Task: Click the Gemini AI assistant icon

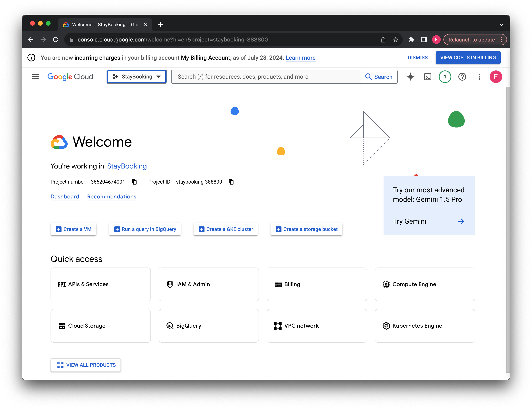Action: [411, 77]
